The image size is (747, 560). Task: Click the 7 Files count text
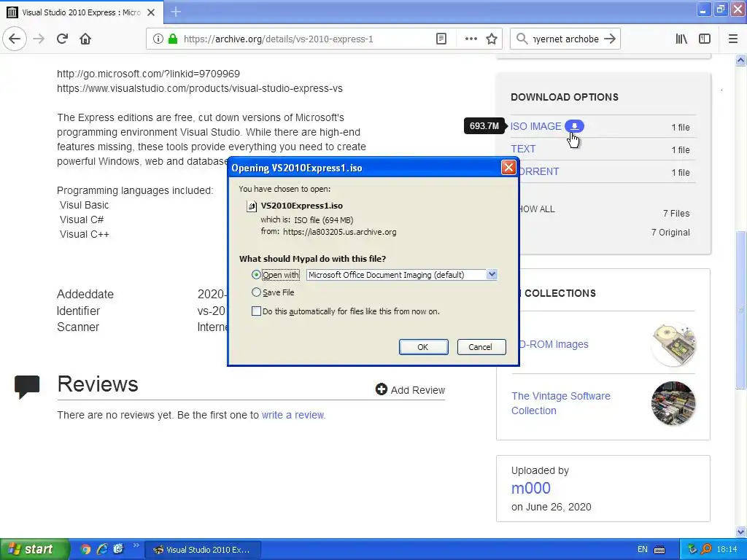(676, 214)
